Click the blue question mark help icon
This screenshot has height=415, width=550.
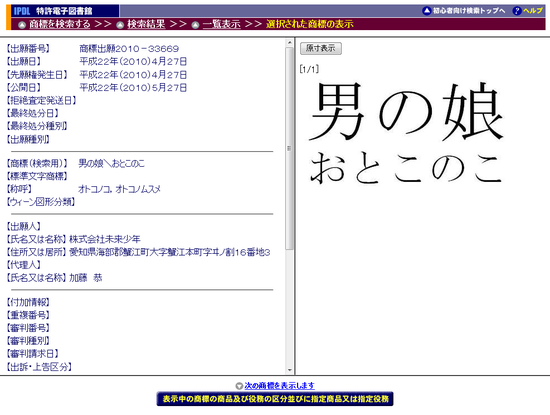(516, 11)
